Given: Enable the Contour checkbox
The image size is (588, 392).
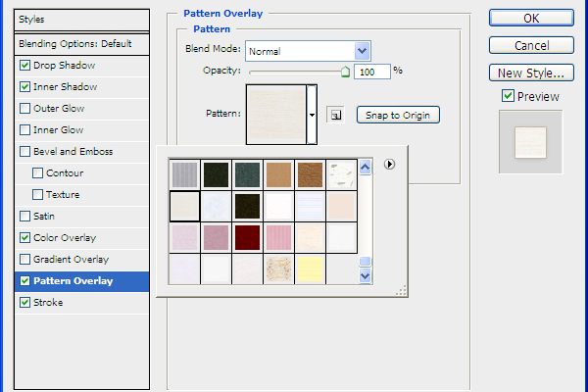Looking at the screenshot, I should (x=37, y=172).
